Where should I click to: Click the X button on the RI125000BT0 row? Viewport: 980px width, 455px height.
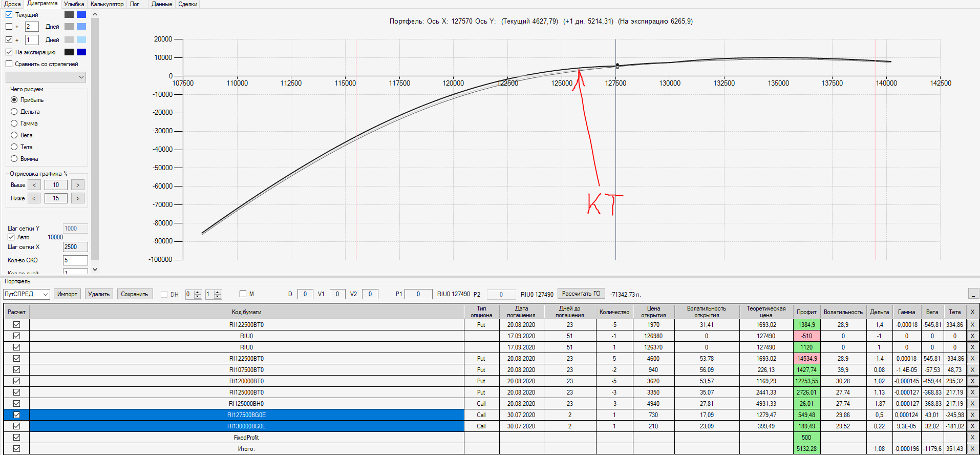pos(972,392)
